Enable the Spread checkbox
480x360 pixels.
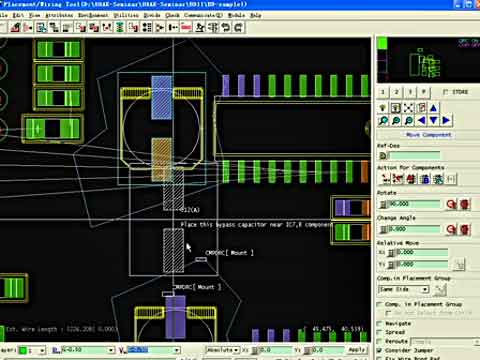379,332
